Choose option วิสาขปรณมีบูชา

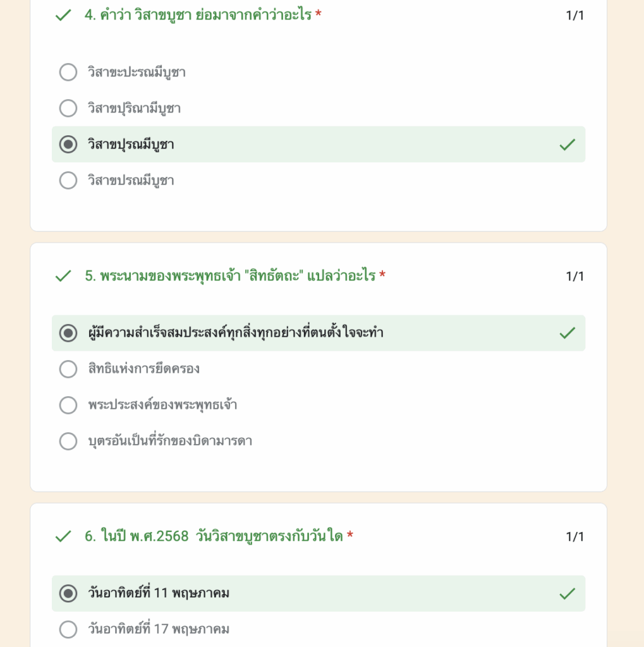coord(68,181)
